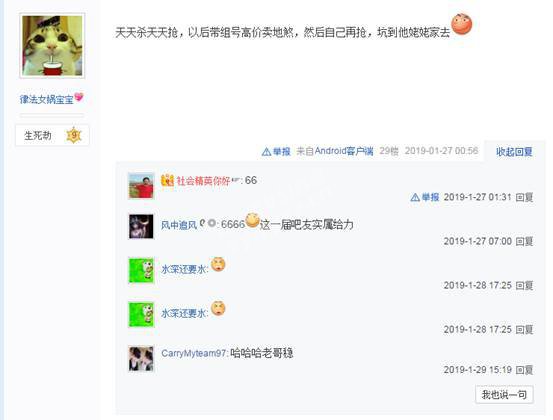
Task: Open first 水深还要水 green avatar
Action: tap(141, 270)
